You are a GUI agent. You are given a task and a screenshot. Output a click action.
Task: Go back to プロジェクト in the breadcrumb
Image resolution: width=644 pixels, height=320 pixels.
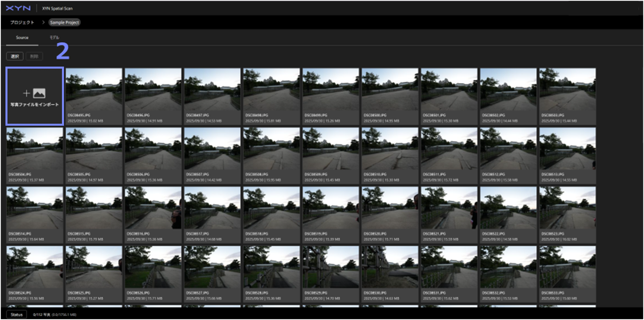click(22, 23)
